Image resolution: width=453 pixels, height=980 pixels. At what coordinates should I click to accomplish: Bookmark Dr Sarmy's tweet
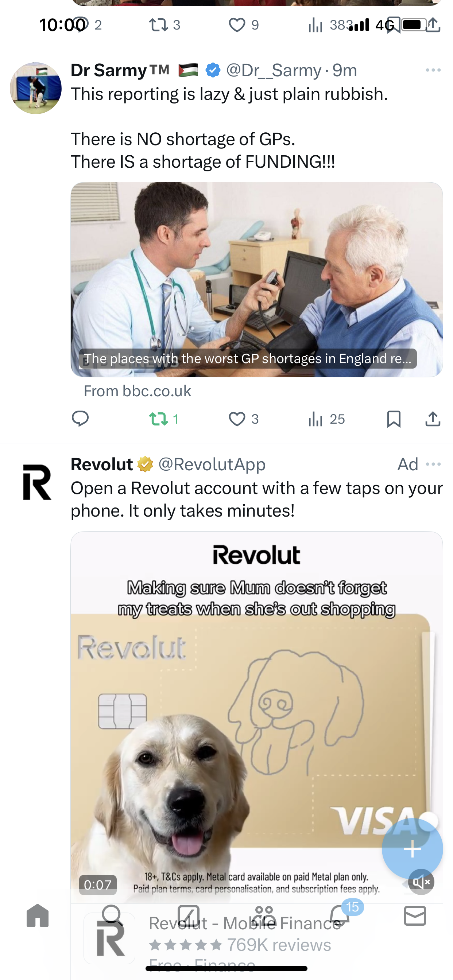394,419
